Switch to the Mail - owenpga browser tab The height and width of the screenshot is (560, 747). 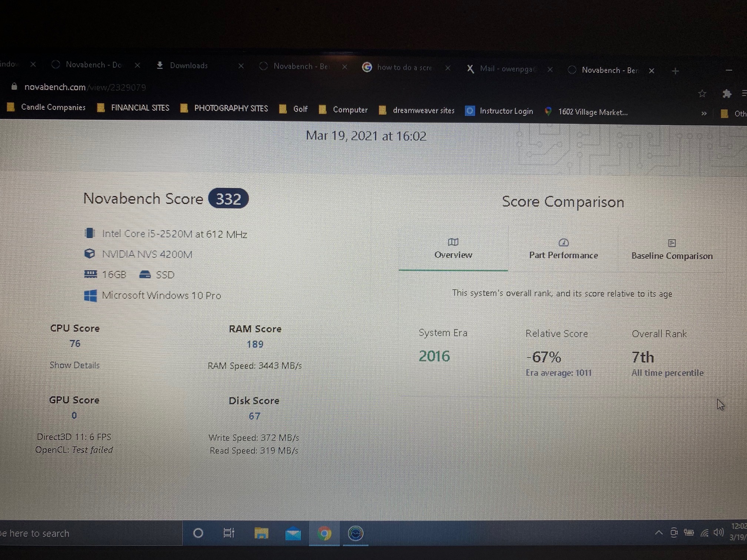point(507,69)
